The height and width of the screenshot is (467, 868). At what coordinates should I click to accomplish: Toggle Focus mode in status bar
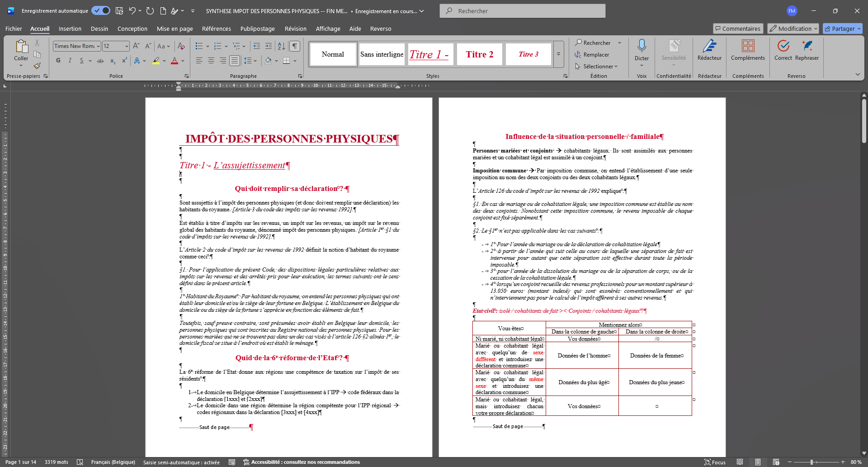715,462
